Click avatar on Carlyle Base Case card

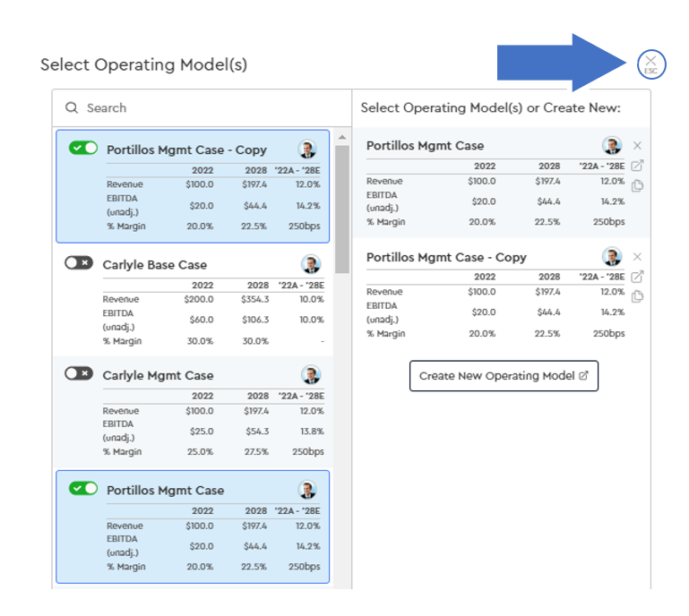tap(311, 264)
